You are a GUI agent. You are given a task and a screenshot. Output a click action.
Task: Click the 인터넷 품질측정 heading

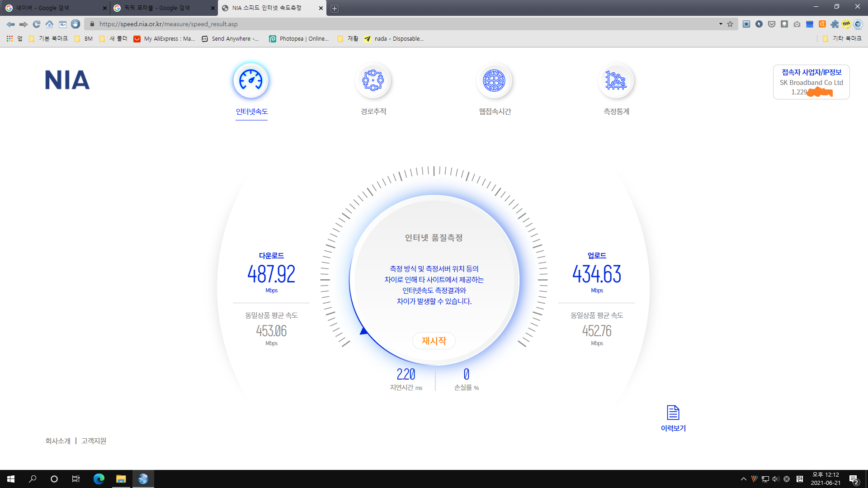[x=434, y=238]
